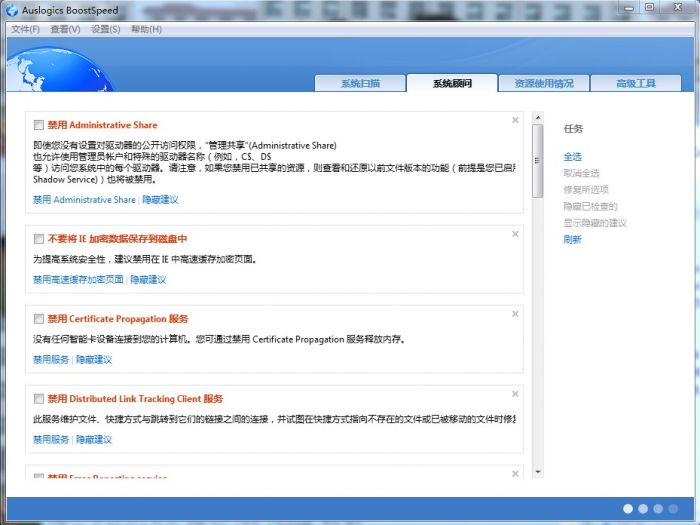
Task: Click the third, dimmer dot in bottom bar
Action: point(658,508)
